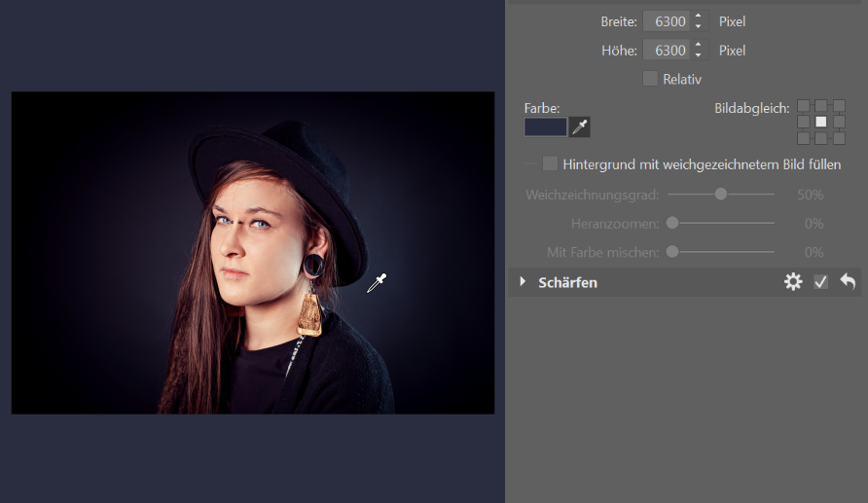Click the Breite value field
This screenshot has height=503, width=868.
tap(667, 20)
